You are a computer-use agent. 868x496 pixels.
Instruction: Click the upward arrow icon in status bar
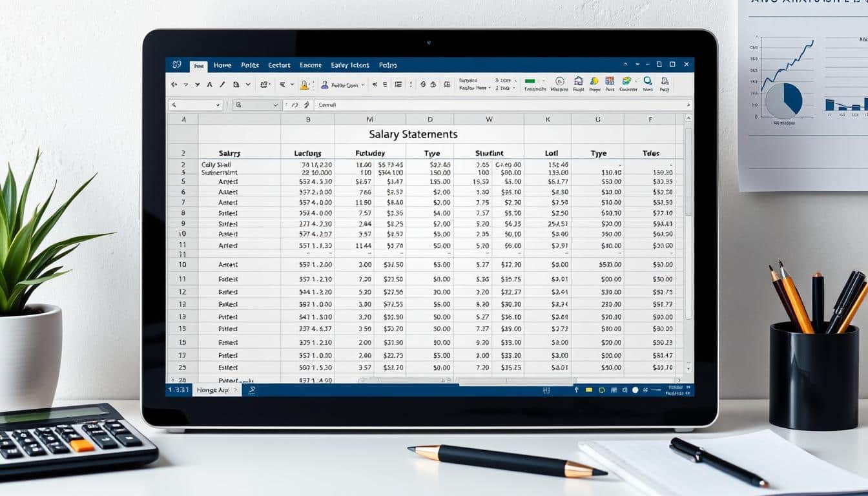pos(576,390)
